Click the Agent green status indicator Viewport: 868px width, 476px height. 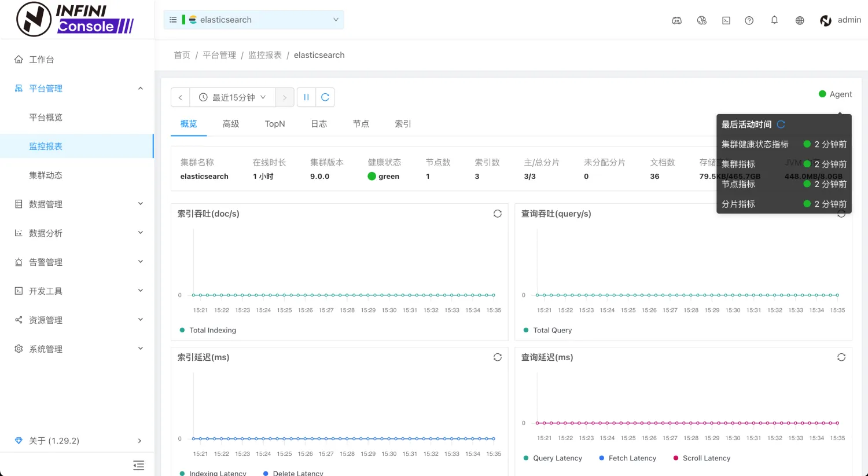(822, 94)
